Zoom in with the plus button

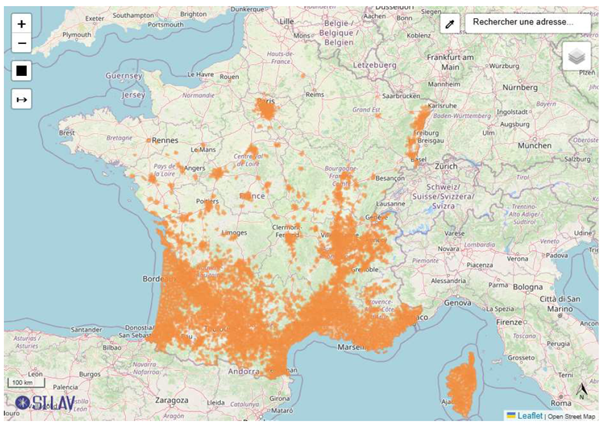pos(22,24)
